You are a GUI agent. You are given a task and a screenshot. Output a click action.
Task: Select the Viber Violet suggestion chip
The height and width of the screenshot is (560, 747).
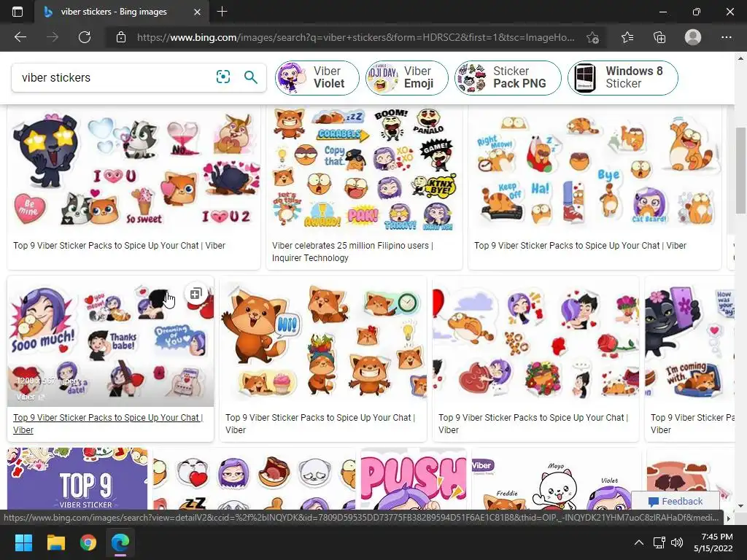(x=317, y=77)
